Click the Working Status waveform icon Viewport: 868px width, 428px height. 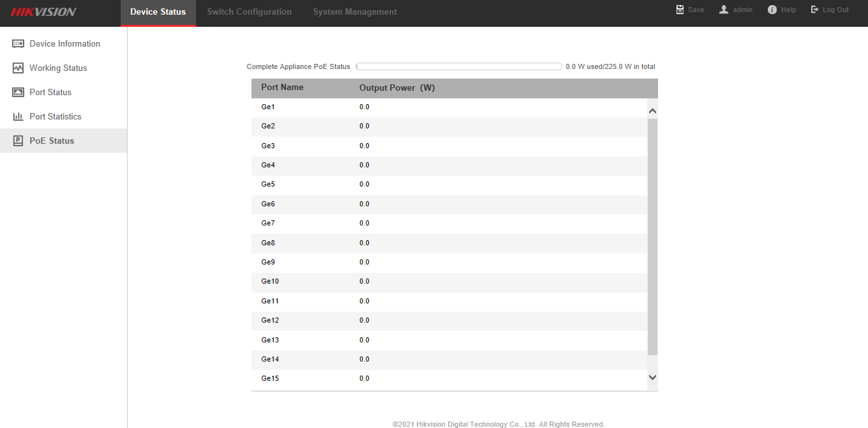point(18,68)
